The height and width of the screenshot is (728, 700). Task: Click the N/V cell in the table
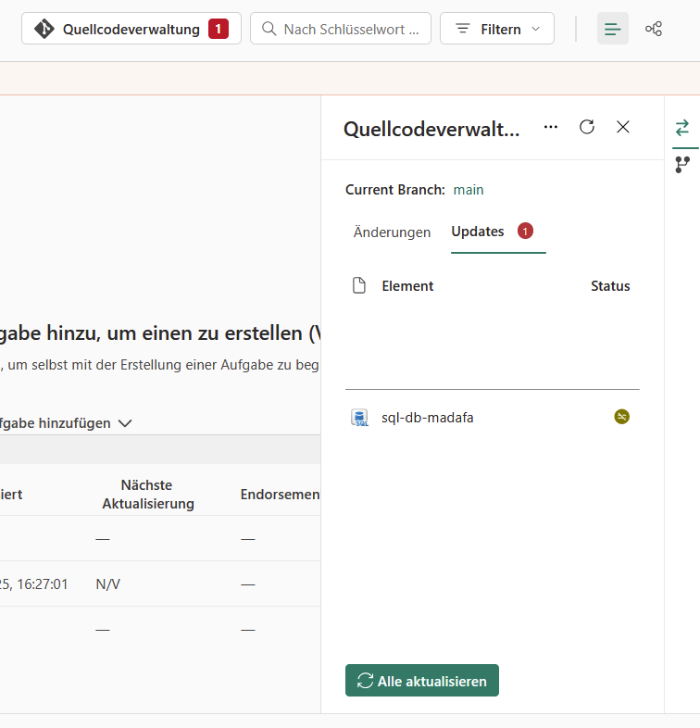107,584
